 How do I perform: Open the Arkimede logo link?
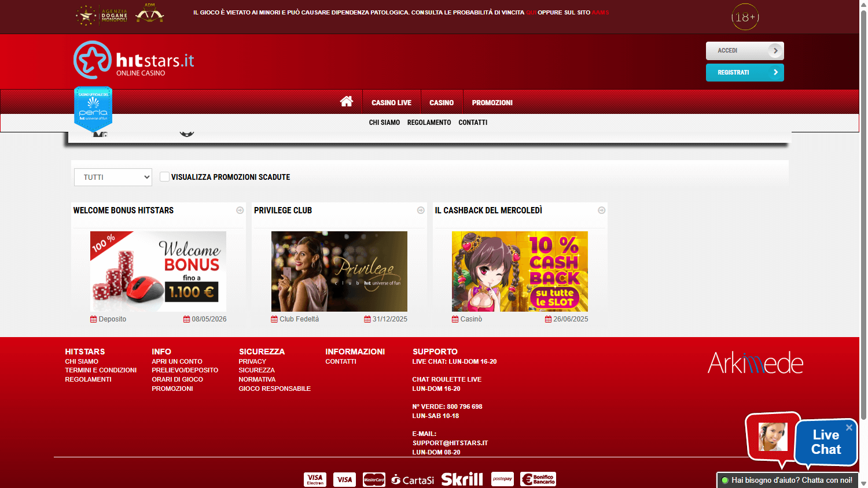tap(755, 363)
